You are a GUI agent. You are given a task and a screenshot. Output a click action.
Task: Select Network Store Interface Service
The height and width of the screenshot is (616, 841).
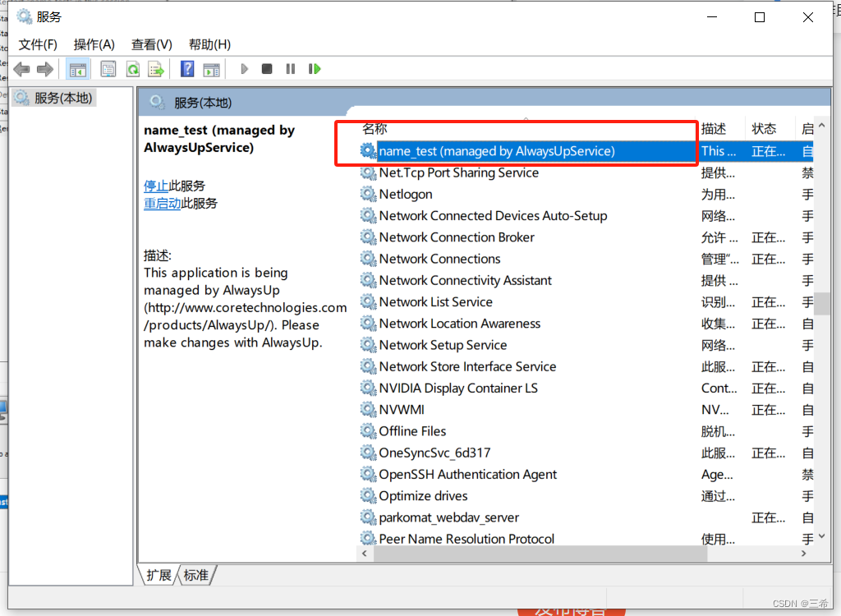pyautogui.click(x=467, y=366)
